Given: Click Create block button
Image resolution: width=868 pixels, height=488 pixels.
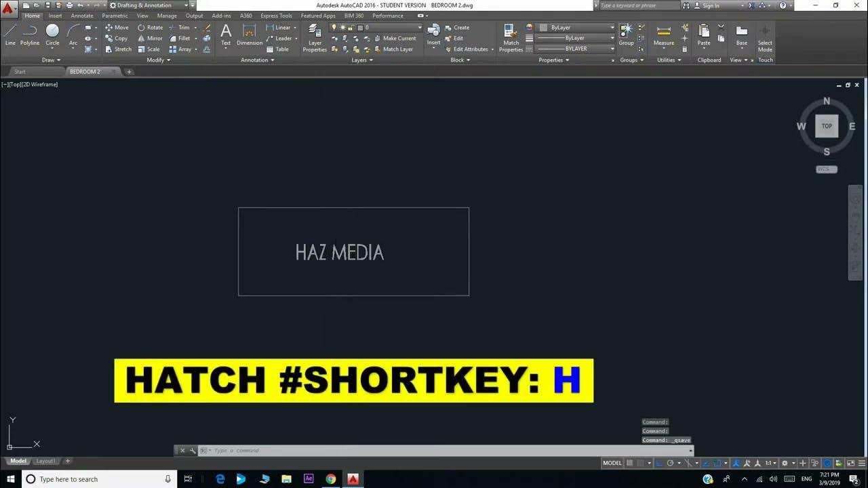Looking at the screenshot, I should point(457,28).
